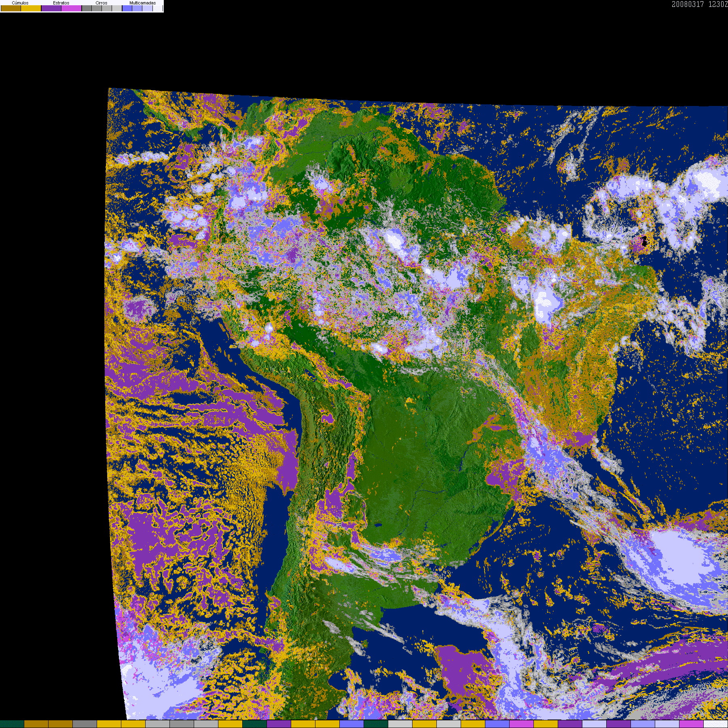Pick the pale lavender Multicamadas swatch
The width and height of the screenshot is (728, 728).
147,8
